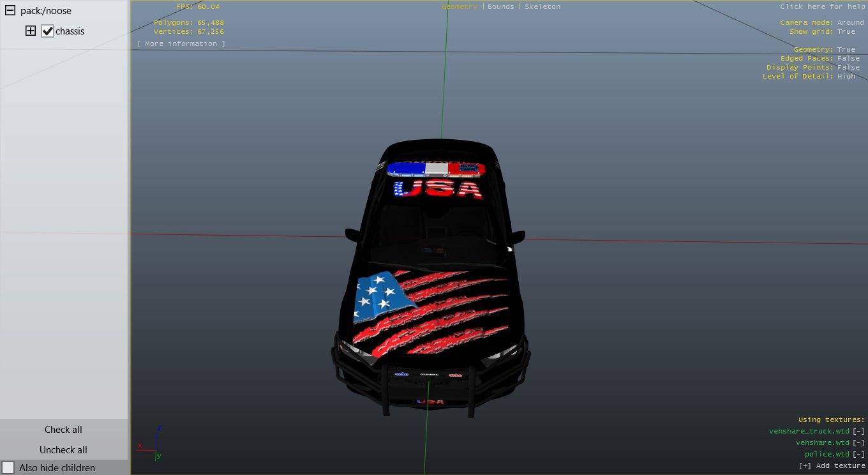Collapse the pack:/noose tree node
This screenshot has height=475, width=868.
click(11, 11)
